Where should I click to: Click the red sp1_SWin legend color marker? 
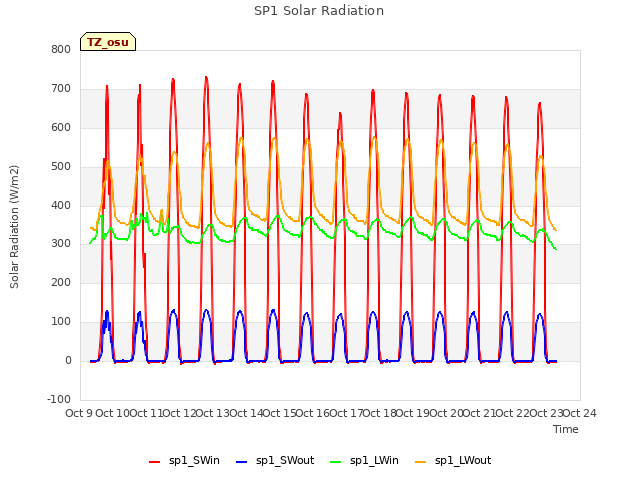154,462
